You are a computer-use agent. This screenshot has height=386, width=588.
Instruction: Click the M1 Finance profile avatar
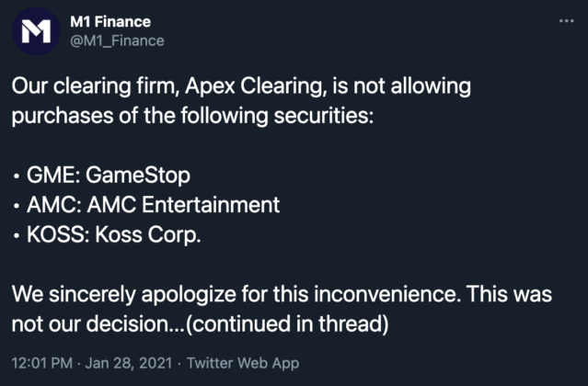[37, 31]
